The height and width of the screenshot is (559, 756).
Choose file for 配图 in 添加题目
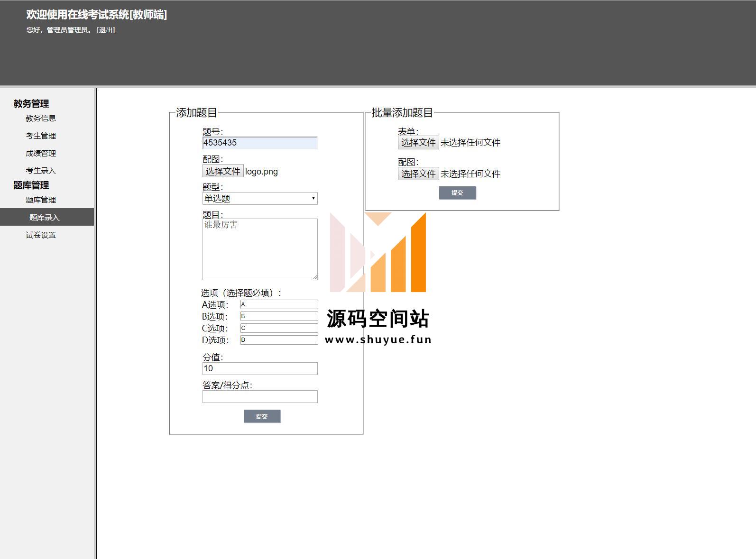(x=223, y=171)
